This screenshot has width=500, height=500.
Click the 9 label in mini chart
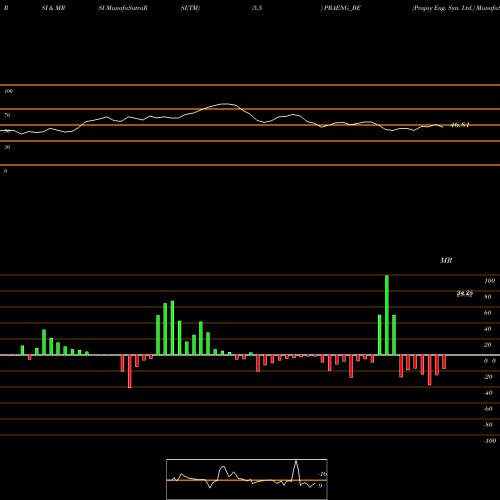click(x=320, y=486)
